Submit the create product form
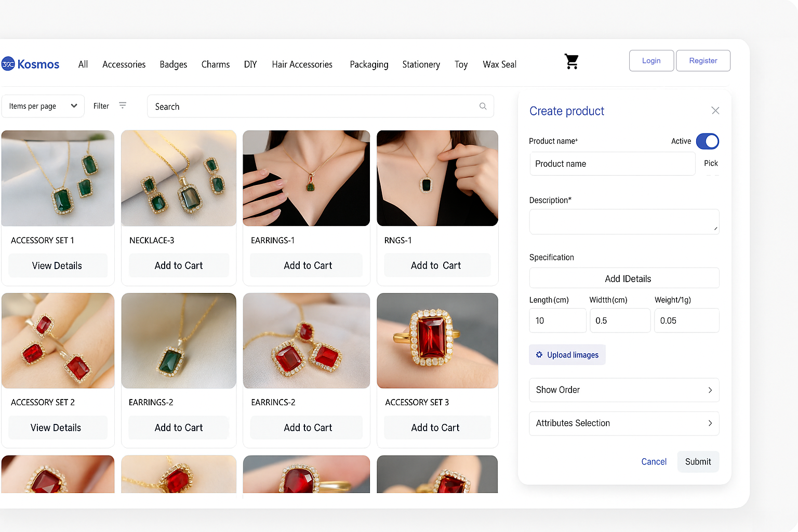Screen dimensions: 798x532 697,462
